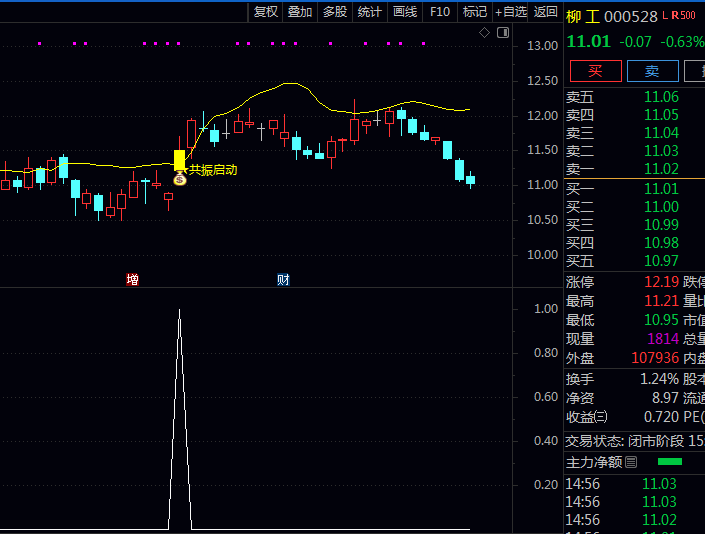Click 换手 turnover value 1.24%

[x=659, y=379]
